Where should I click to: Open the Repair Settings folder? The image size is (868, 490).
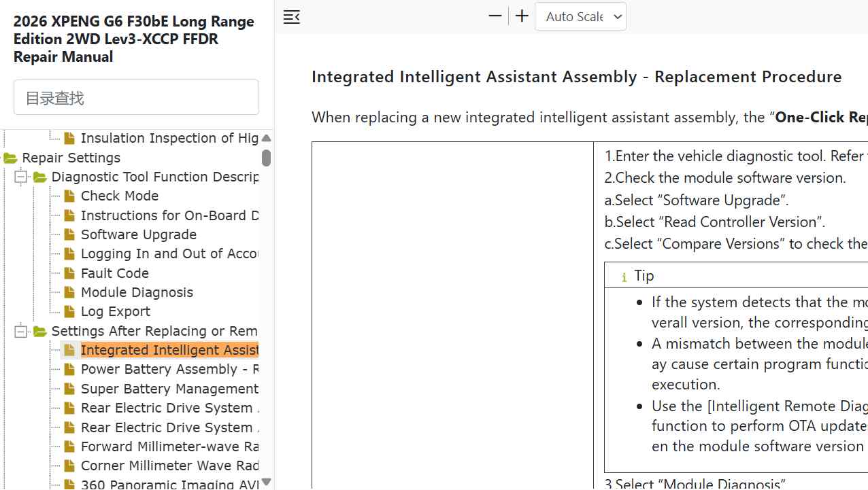click(71, 158)
